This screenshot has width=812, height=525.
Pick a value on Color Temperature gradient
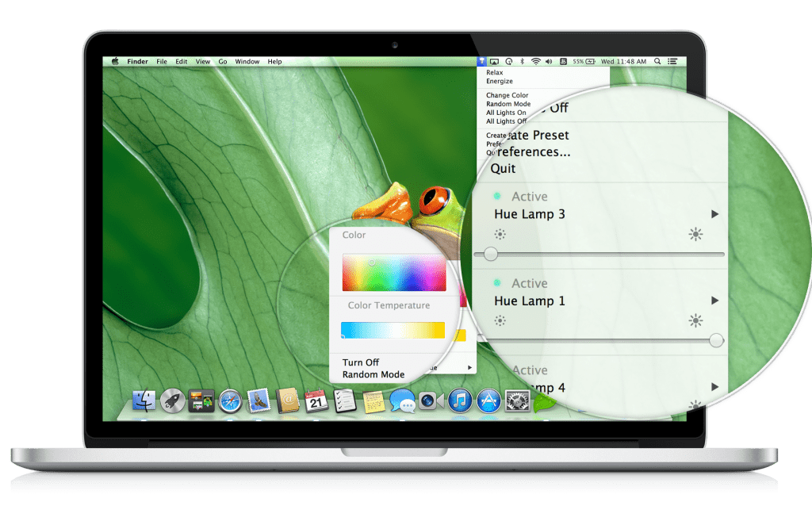click(393, 330)
